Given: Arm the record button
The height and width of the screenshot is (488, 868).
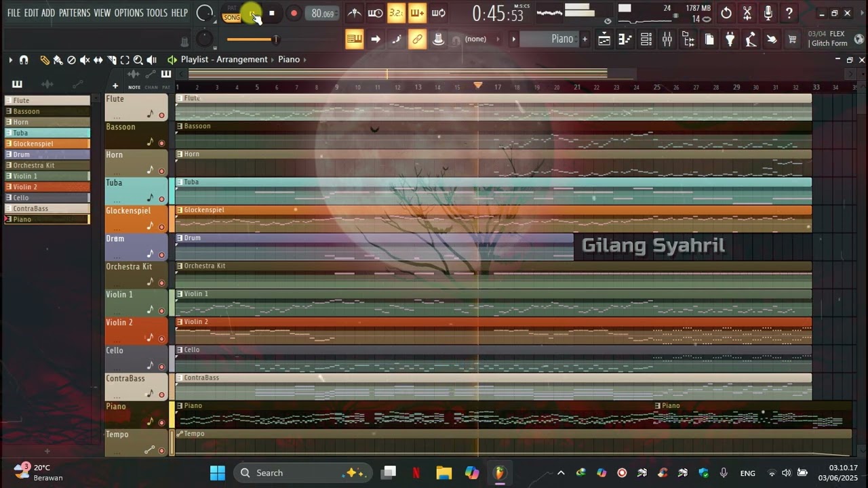Looking at the screenshot, I should coord(294,13).
